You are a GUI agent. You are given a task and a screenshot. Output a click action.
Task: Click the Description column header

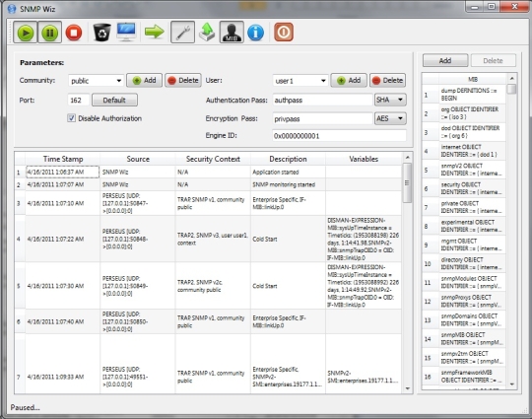[x=288, y=159]
